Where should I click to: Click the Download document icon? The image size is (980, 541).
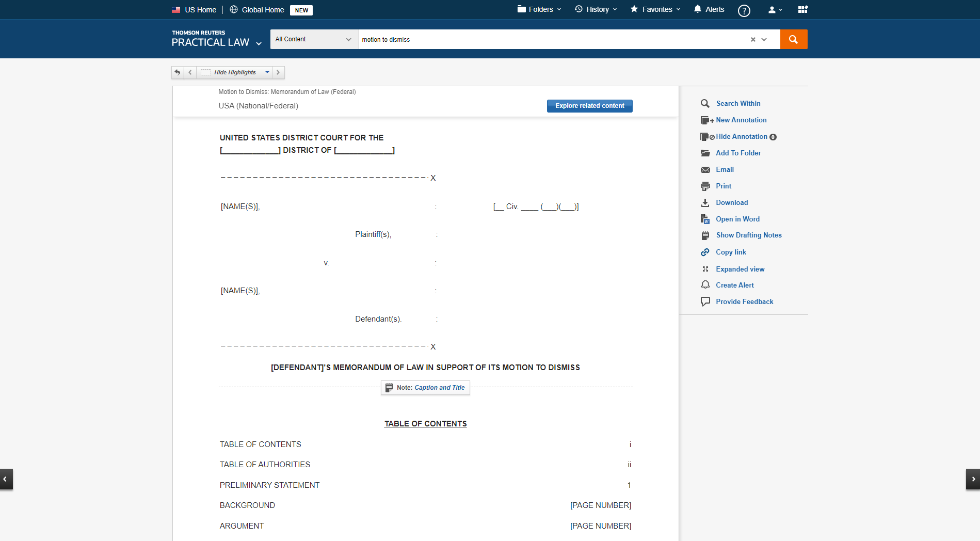click(x=705, y=203)
